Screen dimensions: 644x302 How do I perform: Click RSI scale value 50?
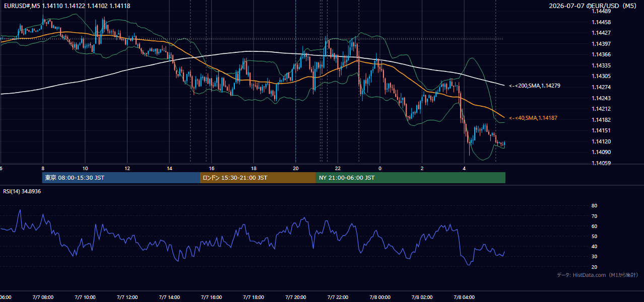coord(594,236)
